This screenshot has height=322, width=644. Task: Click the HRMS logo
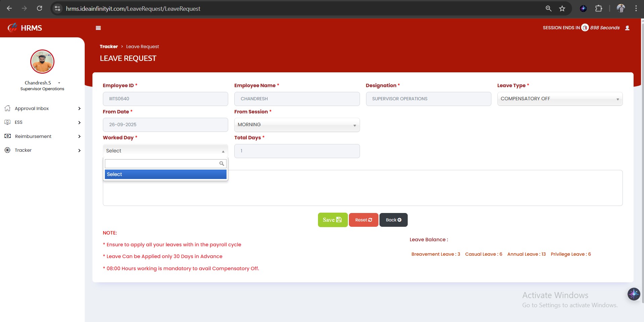(x=25, y=28)
